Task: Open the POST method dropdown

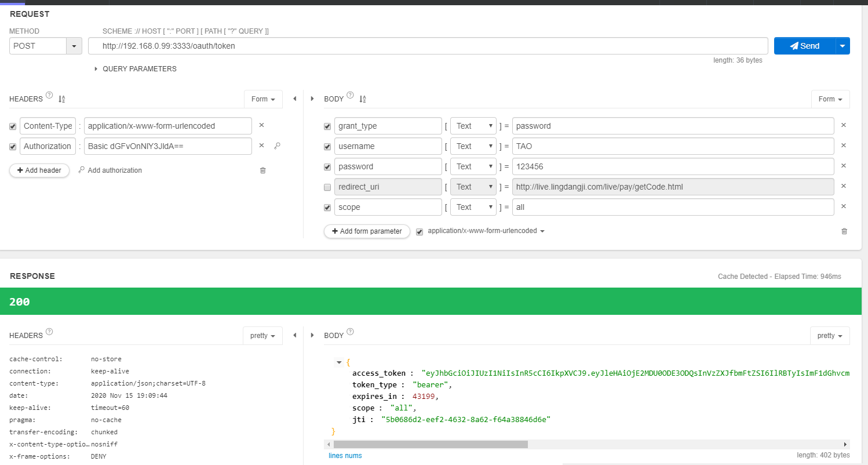Action: tap(74, 46)
